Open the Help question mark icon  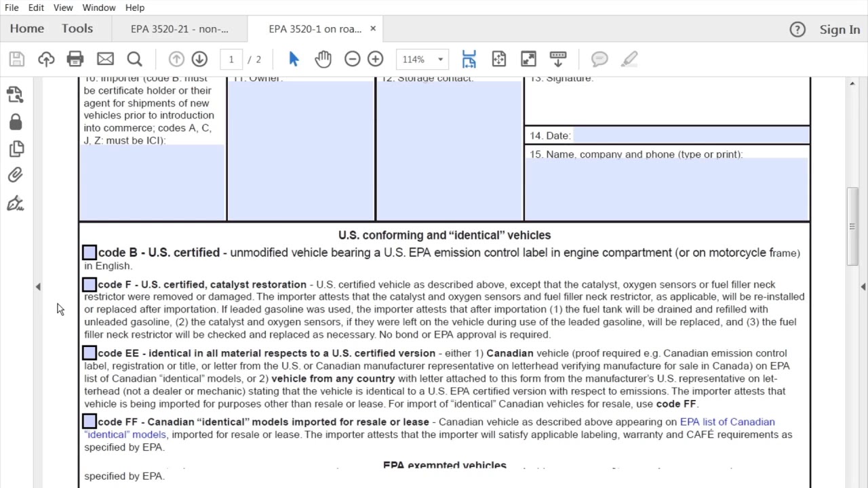[797, 29]
